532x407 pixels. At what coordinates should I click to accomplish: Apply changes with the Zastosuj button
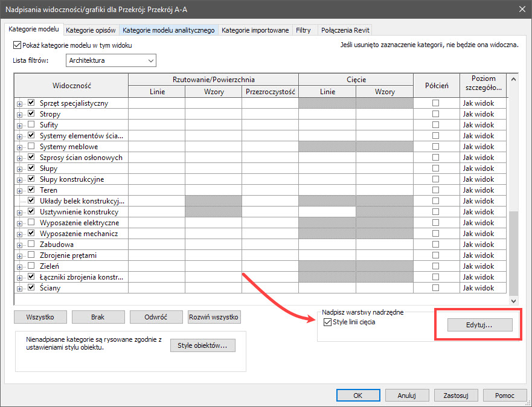click(456, 396)
